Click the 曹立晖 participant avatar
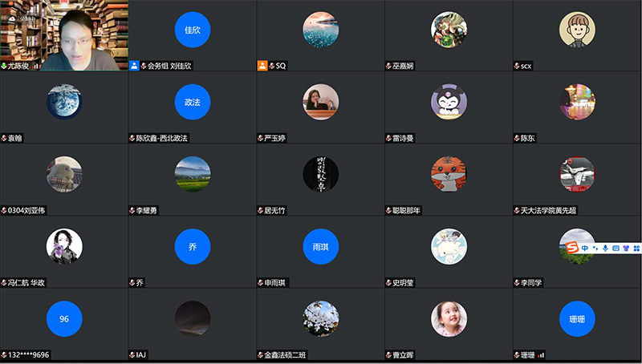This screenshot has height=364, width=642. coord(449,319)
